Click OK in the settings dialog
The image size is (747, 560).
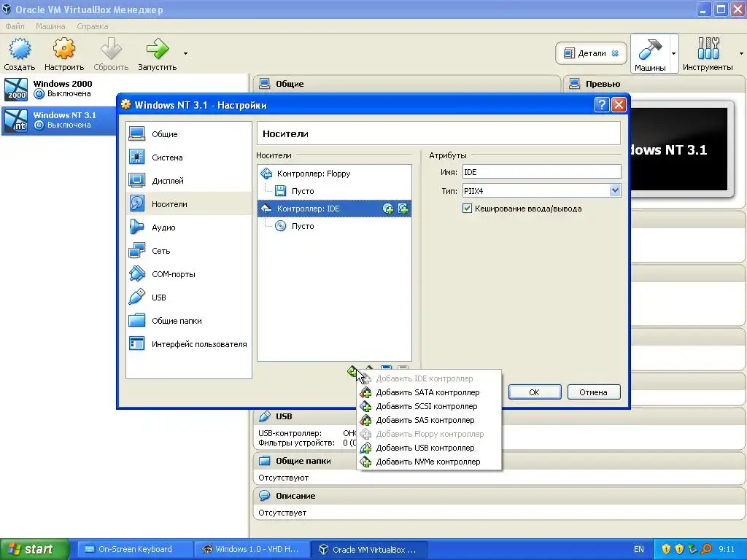(x=535, y=392)
